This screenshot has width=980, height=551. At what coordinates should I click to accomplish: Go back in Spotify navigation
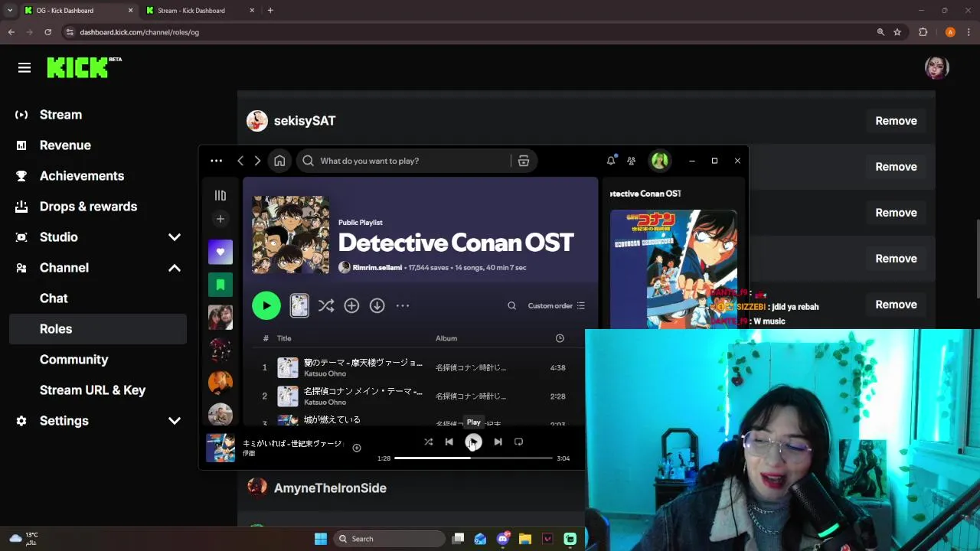coord(240,161)
